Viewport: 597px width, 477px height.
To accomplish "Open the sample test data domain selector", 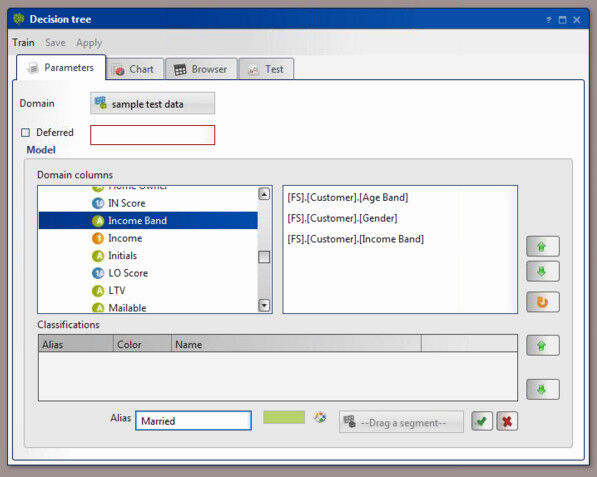I will 152,103.
